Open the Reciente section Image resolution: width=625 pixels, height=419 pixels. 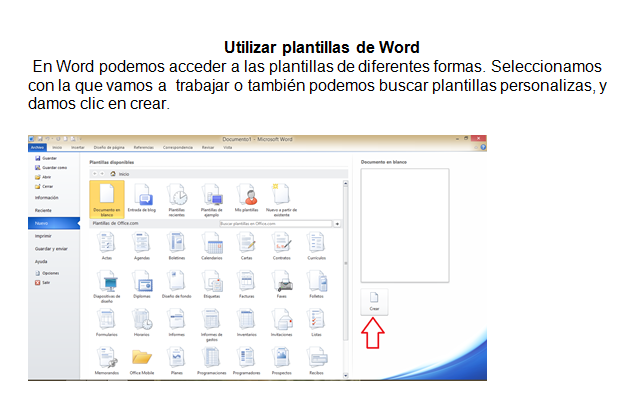[x=43, y=210]
